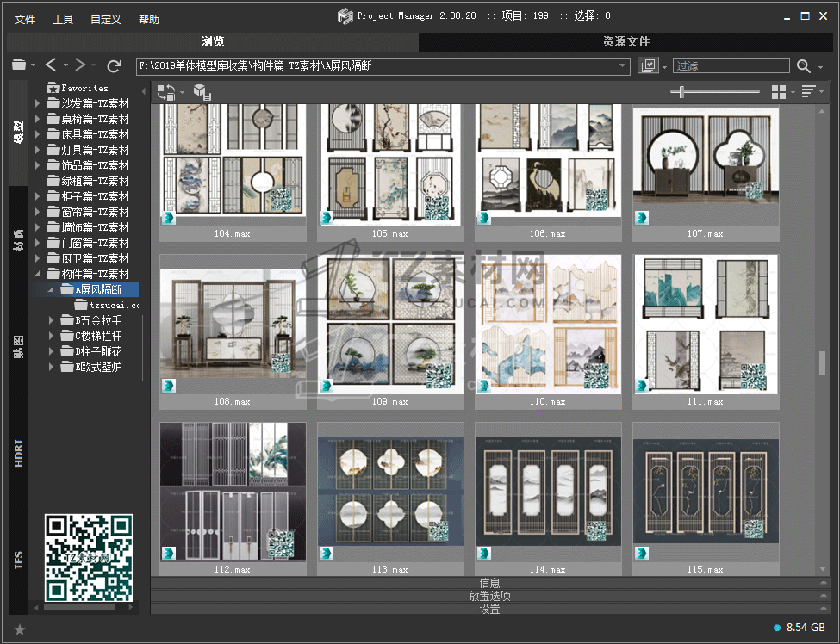Image resolution: width=840 pixels, height=644 pixels.
Task: Expand the 设置 panel bar
Action: tap(489, 609)
